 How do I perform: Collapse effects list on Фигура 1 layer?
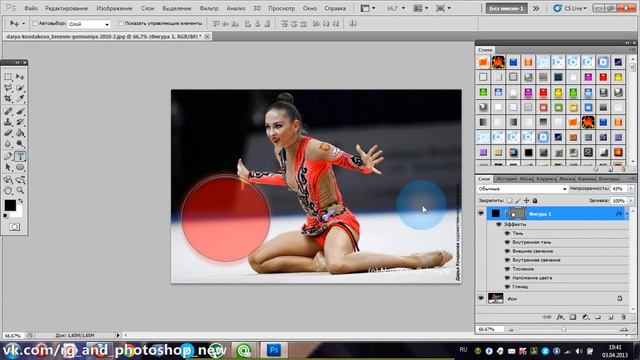(x=627, y=213)
